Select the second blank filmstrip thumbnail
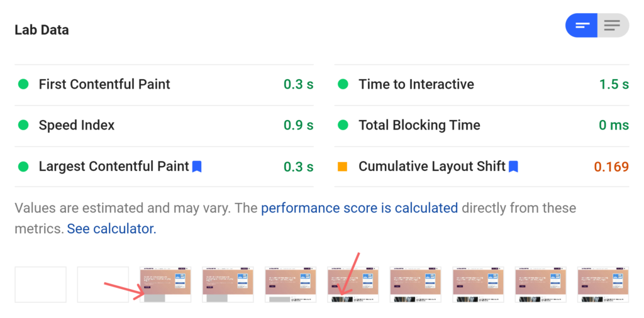644x318 pixels. (103, 284)
